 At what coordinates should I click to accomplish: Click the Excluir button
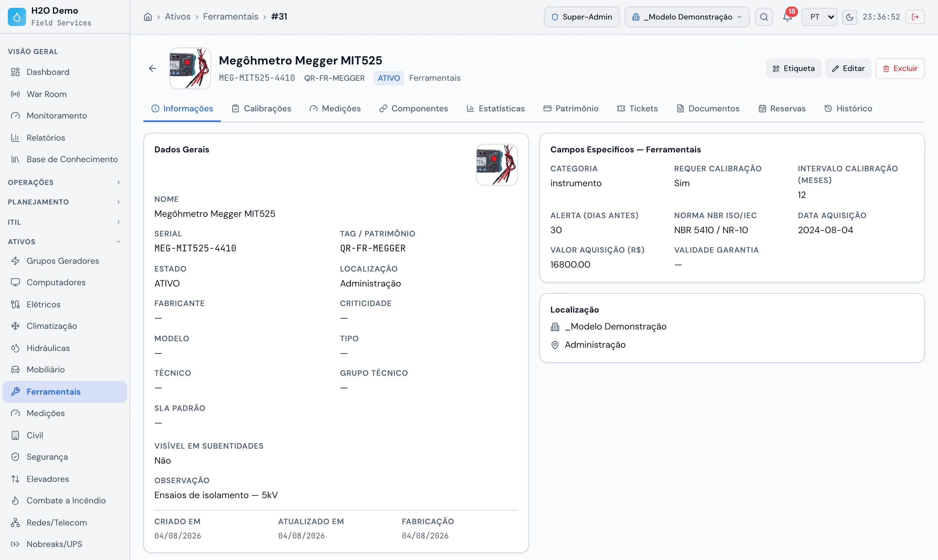click(900, 68)
